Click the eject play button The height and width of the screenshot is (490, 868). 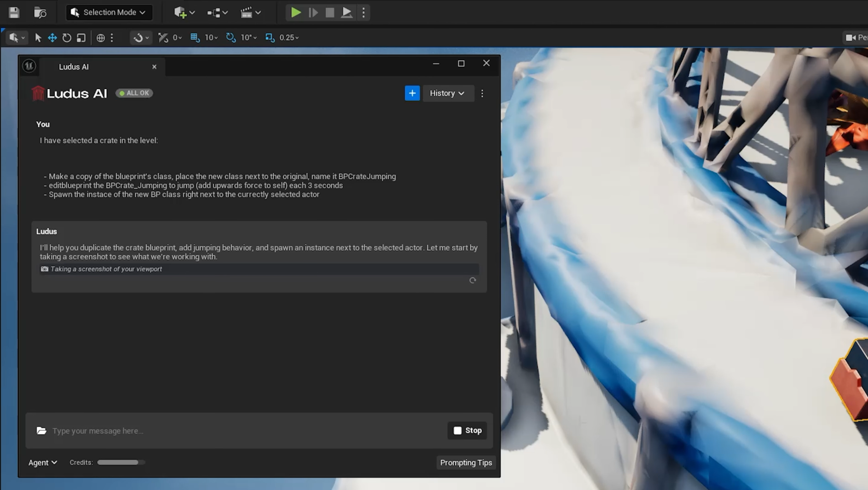click(x=347, y=12)
